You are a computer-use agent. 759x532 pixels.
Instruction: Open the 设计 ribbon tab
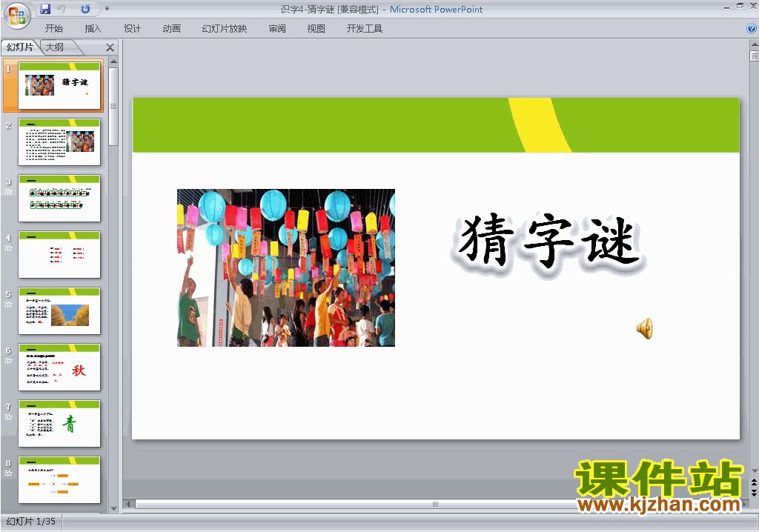132,29
